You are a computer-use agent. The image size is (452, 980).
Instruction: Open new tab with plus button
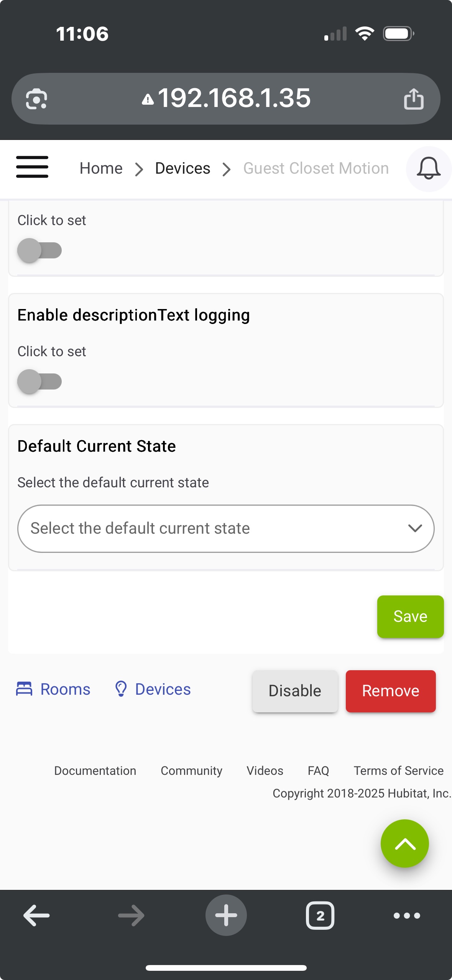[226, 915]
